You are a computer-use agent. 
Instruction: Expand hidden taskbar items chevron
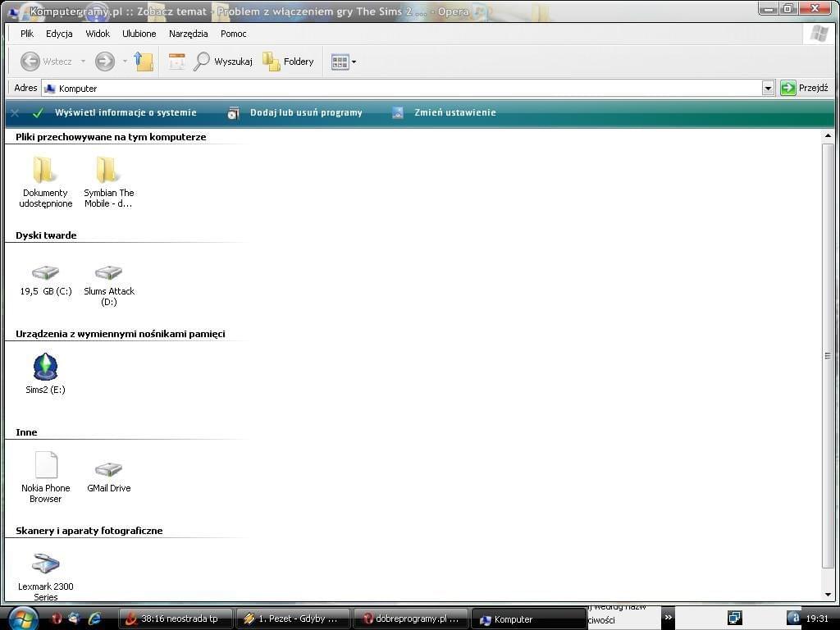point(668,617)
